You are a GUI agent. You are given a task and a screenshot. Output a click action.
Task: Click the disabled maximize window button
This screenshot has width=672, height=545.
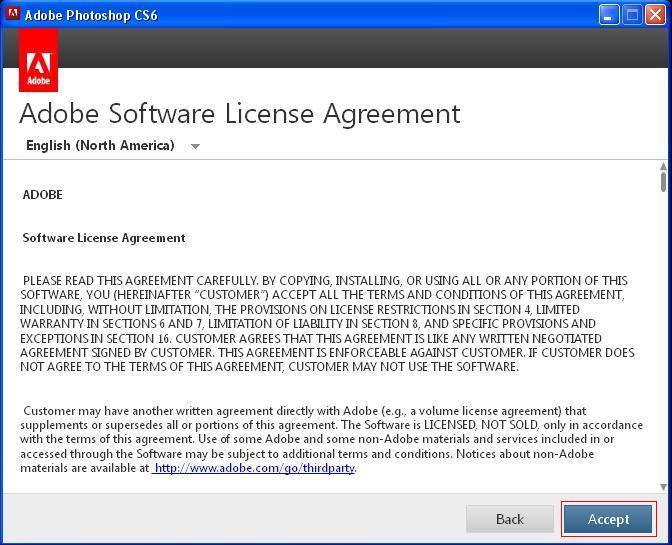632,15
